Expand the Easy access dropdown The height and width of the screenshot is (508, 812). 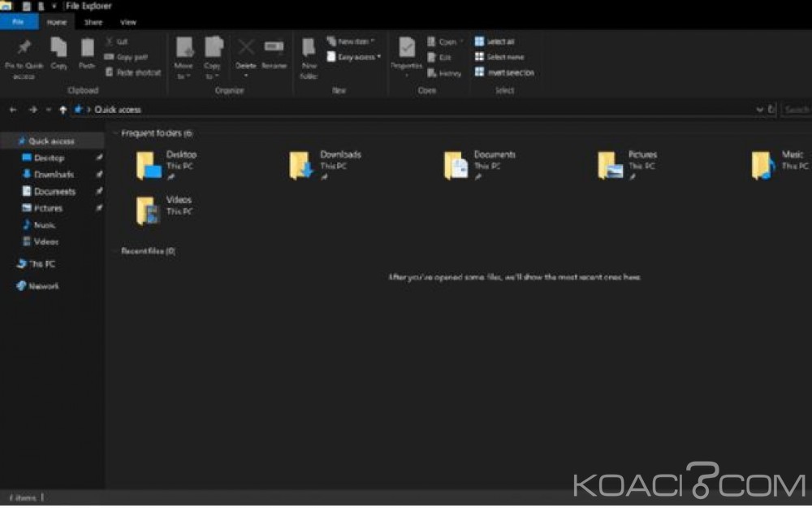coord(354,57)
